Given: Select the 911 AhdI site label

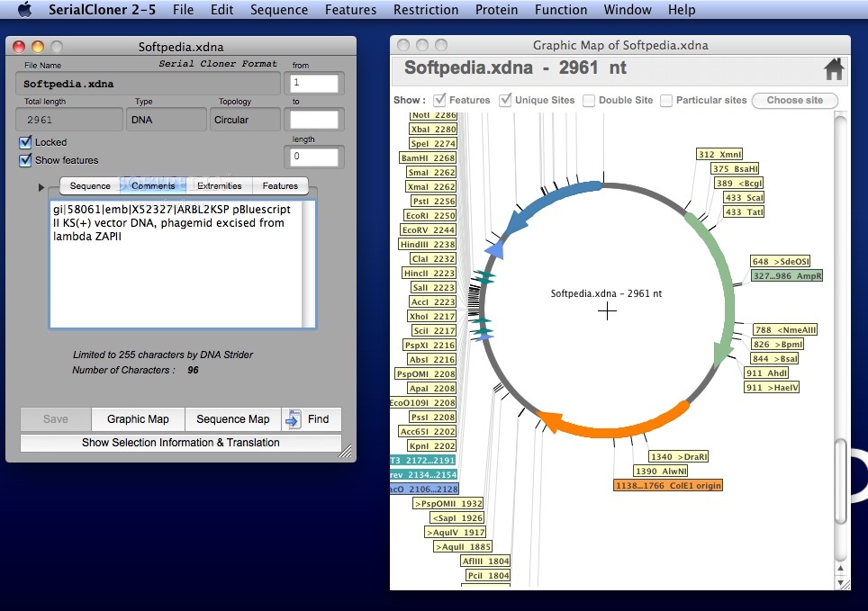Looking at the screenshot, I should tap(766, 373).
